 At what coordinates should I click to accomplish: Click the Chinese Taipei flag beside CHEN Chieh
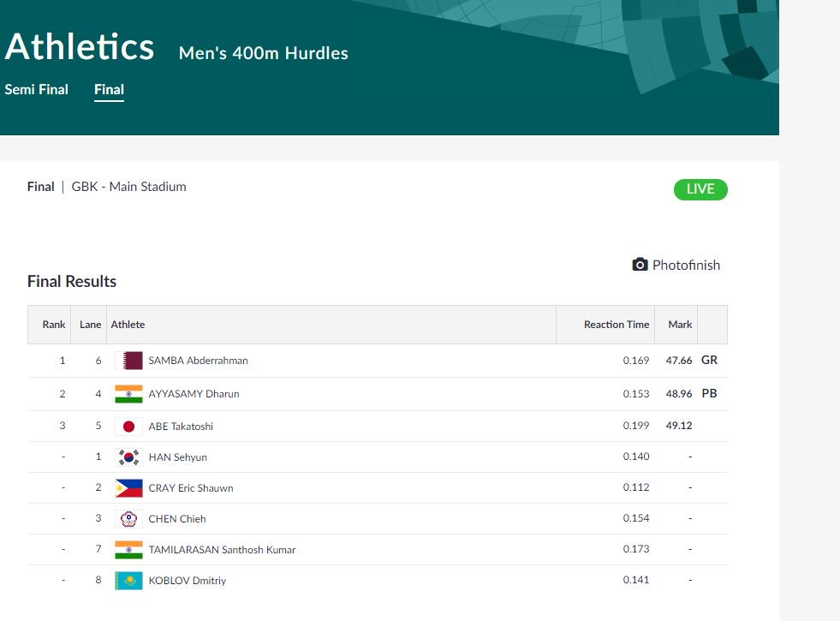[x=128, y=519]
